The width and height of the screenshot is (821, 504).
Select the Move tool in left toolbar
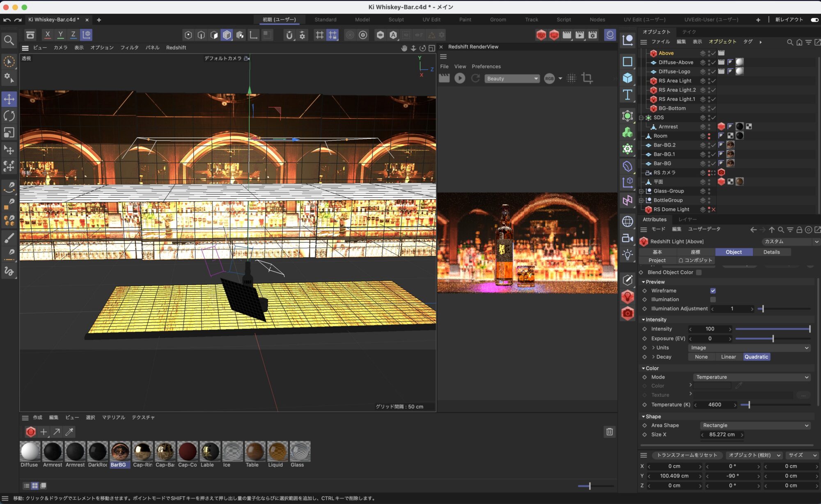coord(9,99)
